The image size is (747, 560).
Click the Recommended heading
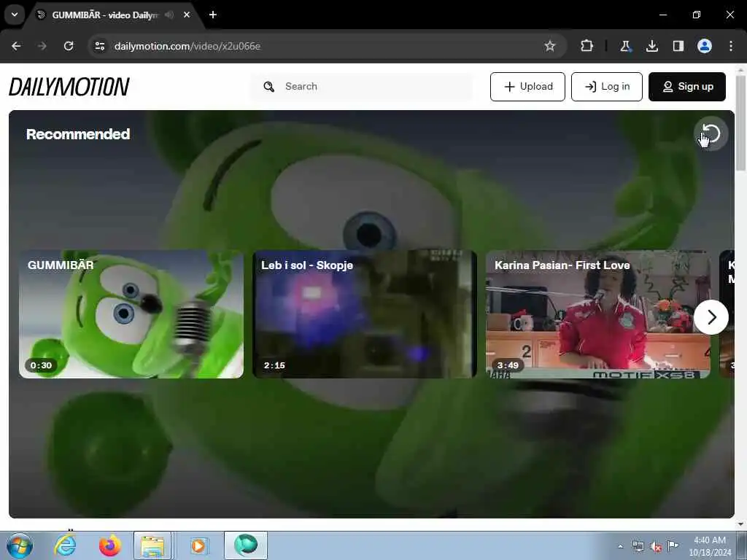point(78,134)
